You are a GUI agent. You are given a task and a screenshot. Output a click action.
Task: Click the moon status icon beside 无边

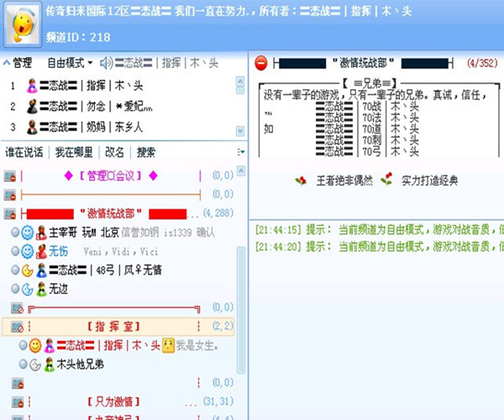pos(28,288)
